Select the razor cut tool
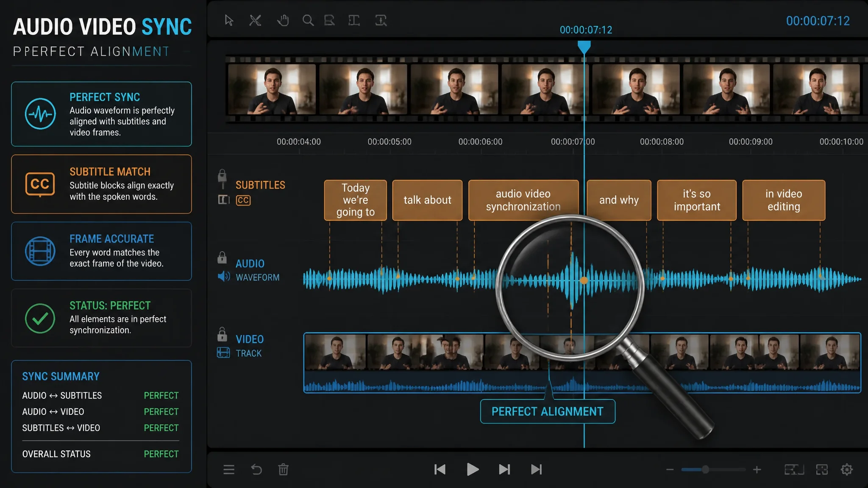 coord(255,20)
